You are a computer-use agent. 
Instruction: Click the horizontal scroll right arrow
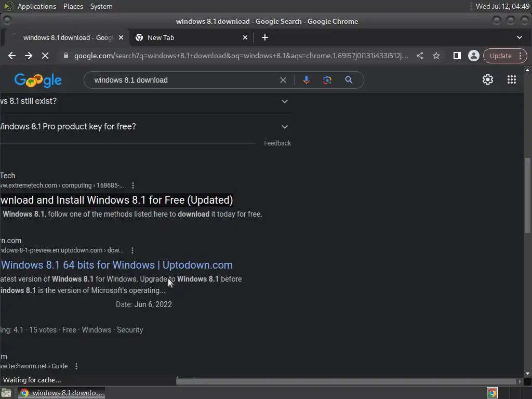click(520, 381)
